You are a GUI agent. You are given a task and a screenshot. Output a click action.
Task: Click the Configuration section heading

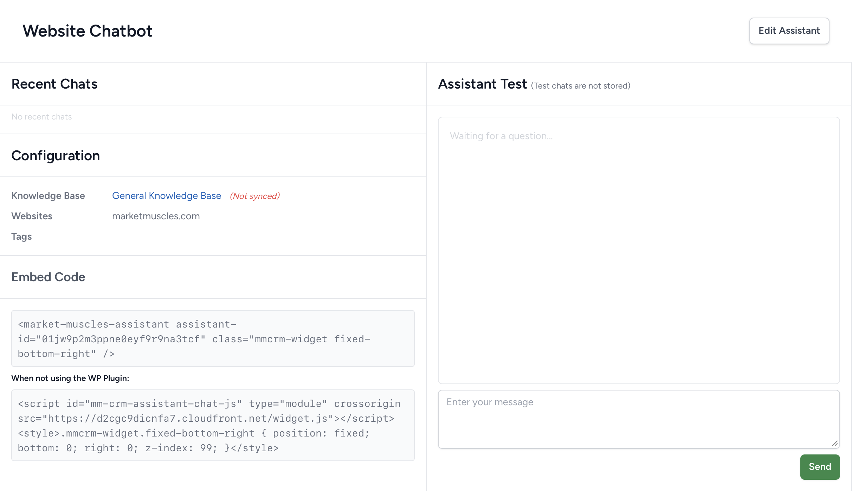[56, 156]
